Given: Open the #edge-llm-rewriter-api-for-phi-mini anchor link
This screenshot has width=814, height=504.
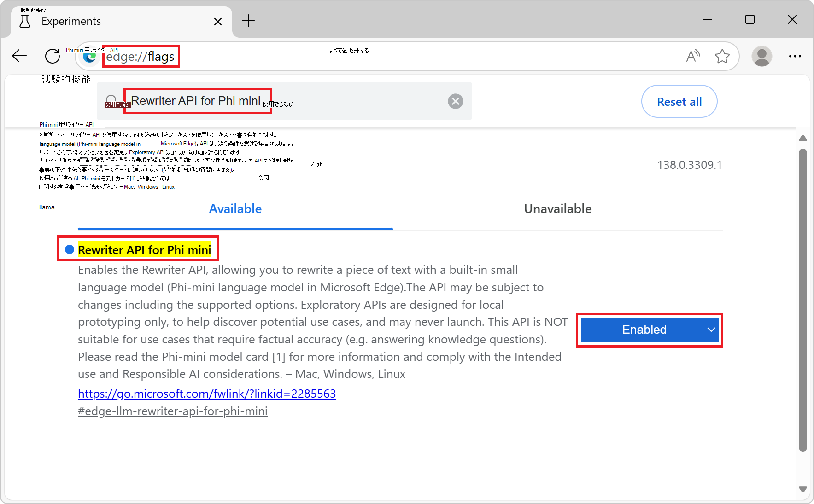Looking at the screenshot, I should pos(173,411).
